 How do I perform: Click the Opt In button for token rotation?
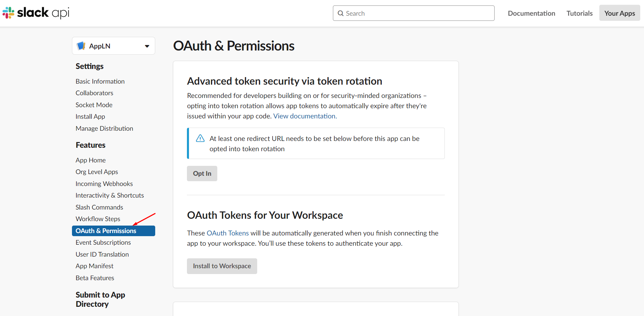click(202, 173)
